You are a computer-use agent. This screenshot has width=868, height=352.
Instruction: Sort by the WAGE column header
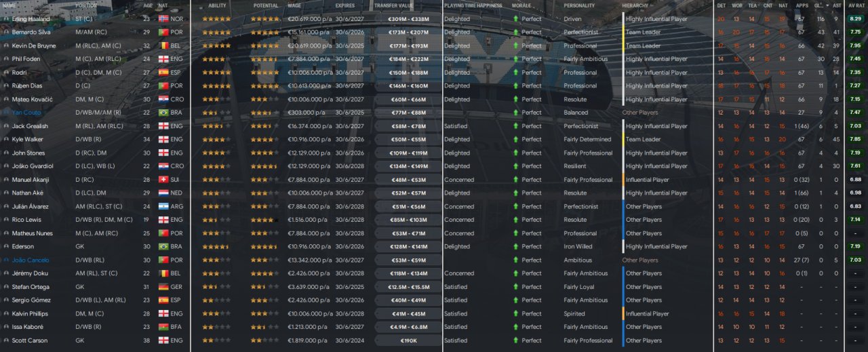[294, 5]
